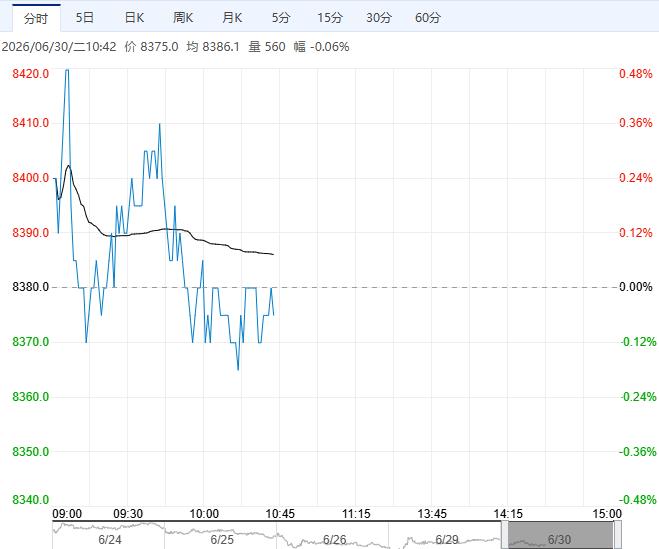Click the 14:15 time axis label
659x549 pixels.
pos(508,514)
